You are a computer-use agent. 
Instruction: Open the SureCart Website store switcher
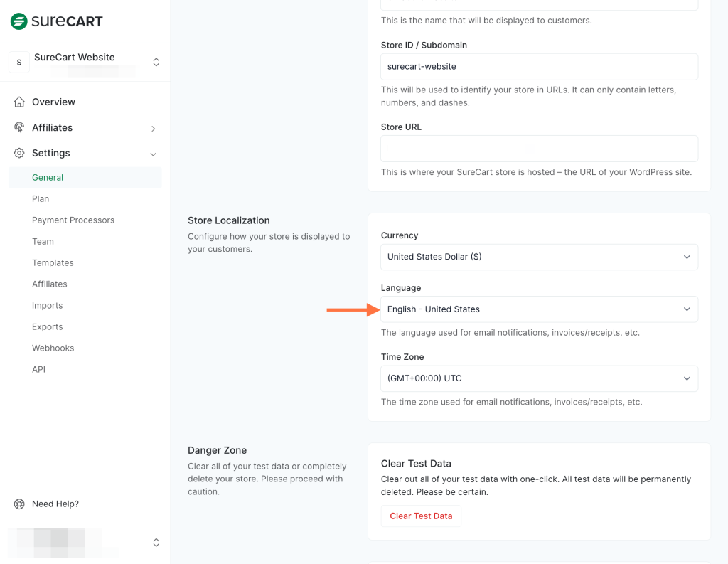tap(156, 63)
